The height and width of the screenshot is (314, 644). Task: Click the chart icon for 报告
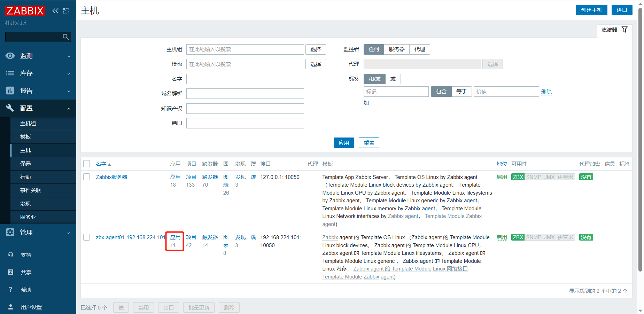[x=10, y=91]
